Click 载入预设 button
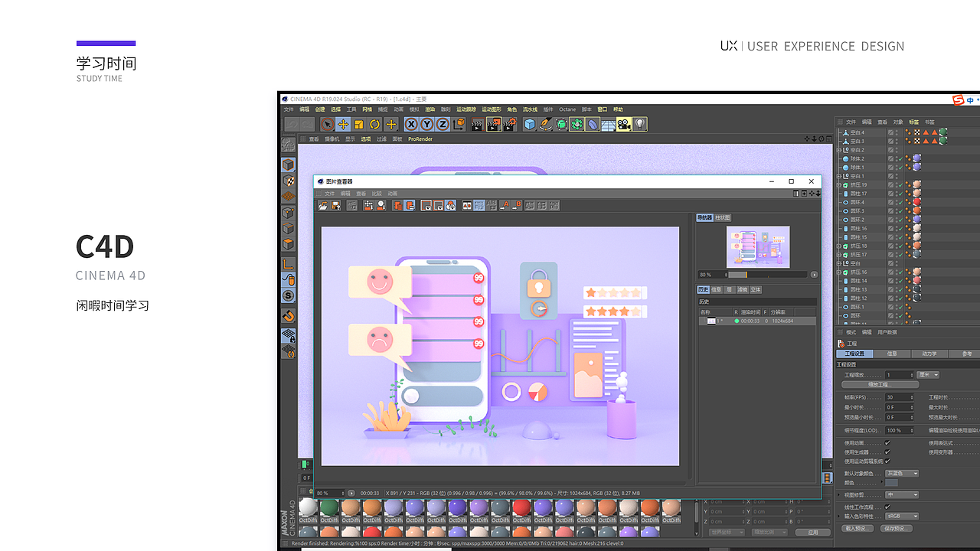Screen dimensions: 980x551 point(858,528)
